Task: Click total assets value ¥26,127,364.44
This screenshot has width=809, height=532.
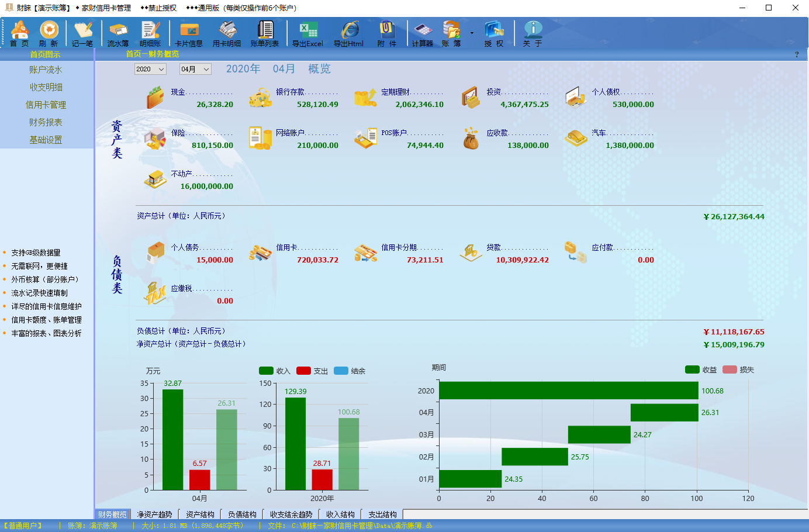Action: (x=734, y=217)
